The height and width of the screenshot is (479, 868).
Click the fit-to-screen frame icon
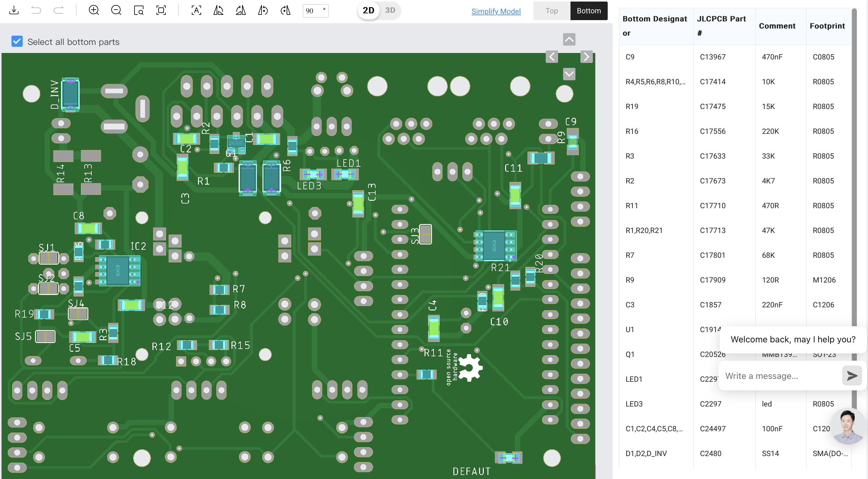(x=161, y=11)
